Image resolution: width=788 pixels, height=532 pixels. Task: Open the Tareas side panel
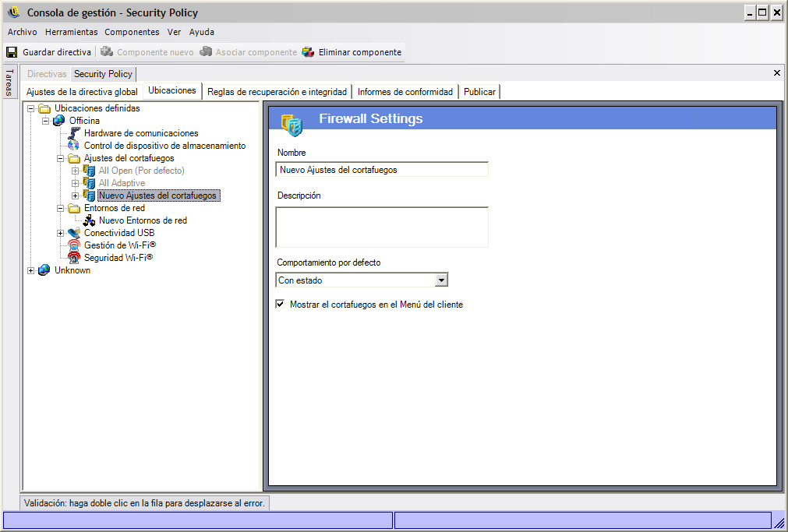click(x=9, y=82)
